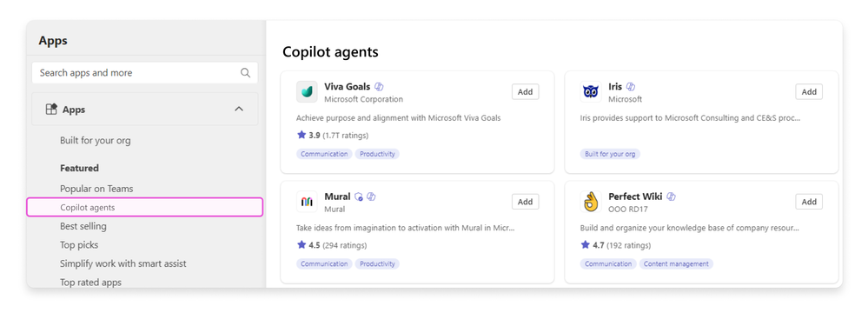Viewport: 868px width, 313px height.
Task: Click Copilot badge next to Viva Goals
Action: (x=379, y=86)
